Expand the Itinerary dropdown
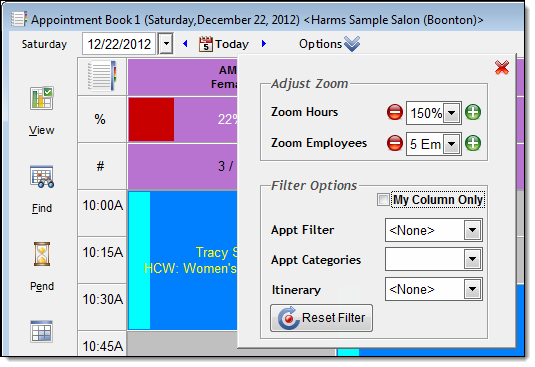Viewport: 535px width, 367px height. (x=473, y=289)
